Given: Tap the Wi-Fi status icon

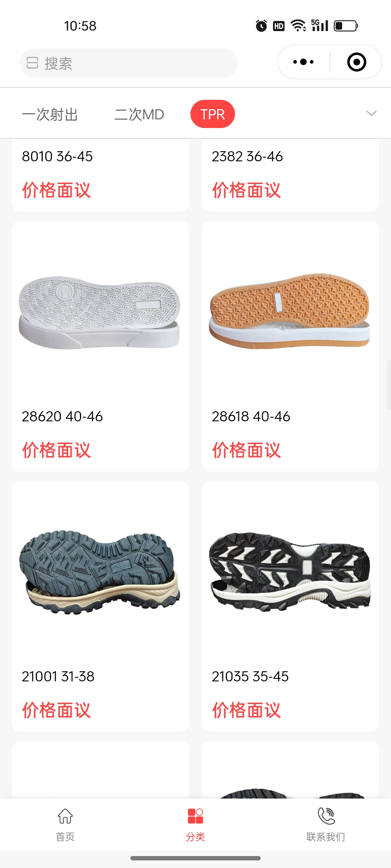Looking at the screenshot, I should pos(298,26).
